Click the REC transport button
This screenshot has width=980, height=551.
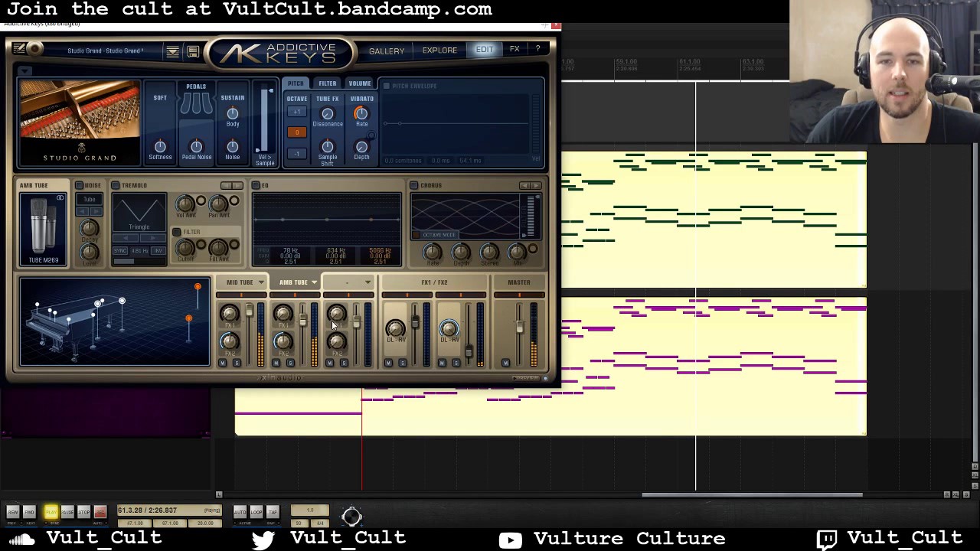(100, 512)
